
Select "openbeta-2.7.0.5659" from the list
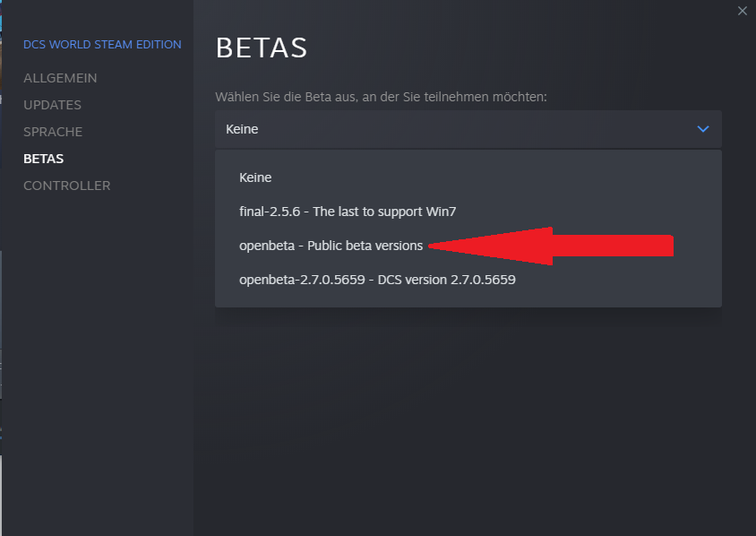(378, 280)
